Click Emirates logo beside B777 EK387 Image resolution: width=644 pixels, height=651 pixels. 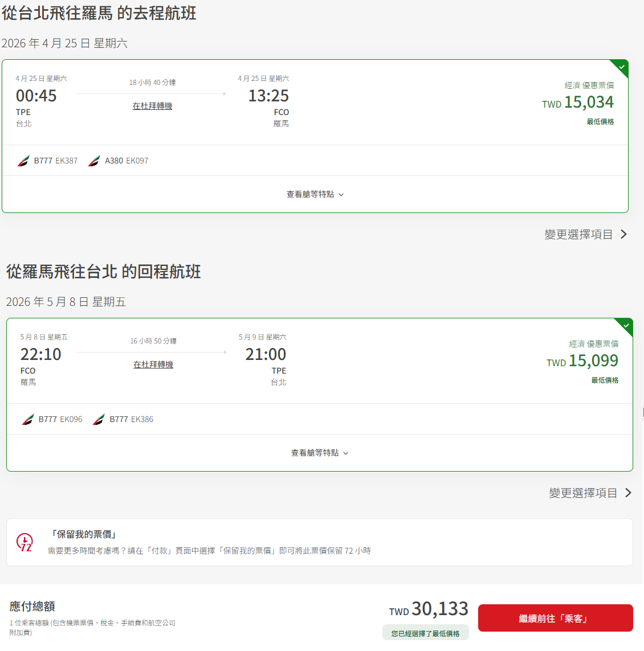click(23, 161)
